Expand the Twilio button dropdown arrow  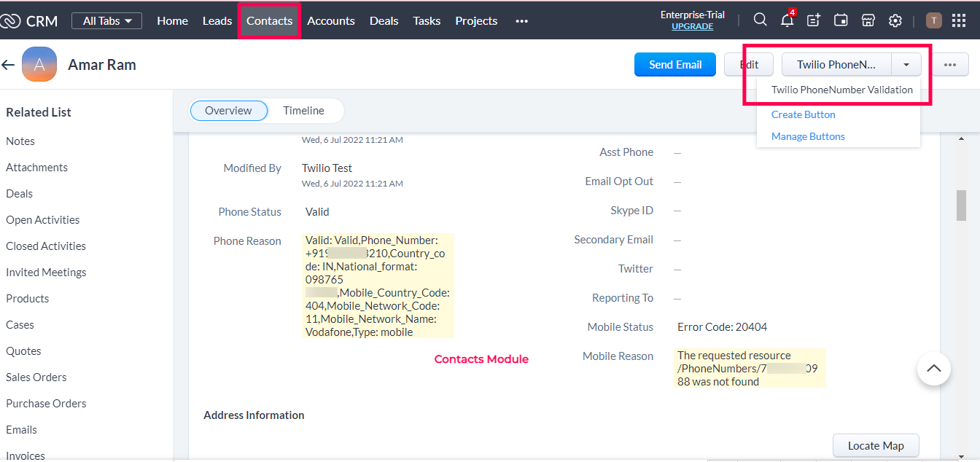pyautogui.click(x=906, y=64)
